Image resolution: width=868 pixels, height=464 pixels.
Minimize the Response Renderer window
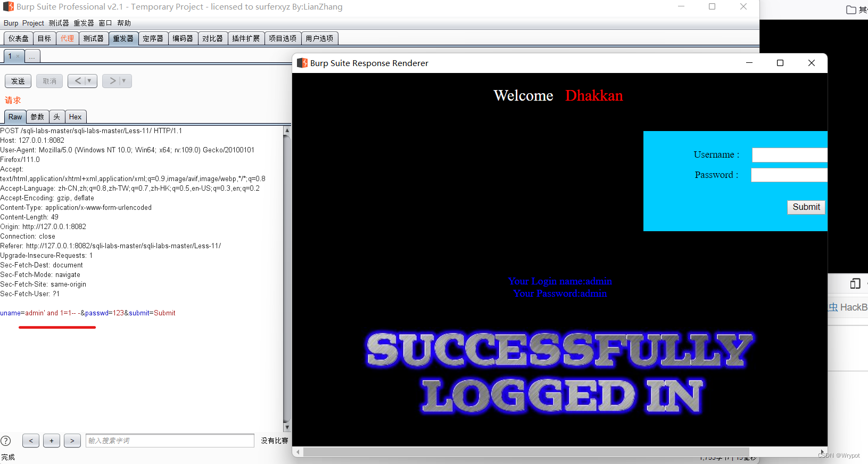tap(749, 63)
